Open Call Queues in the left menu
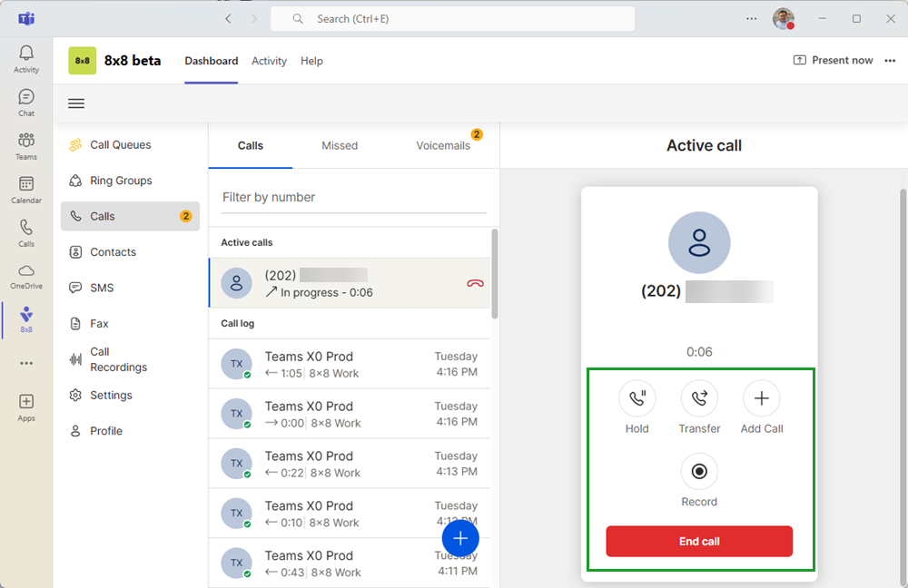 click(120, 145)
